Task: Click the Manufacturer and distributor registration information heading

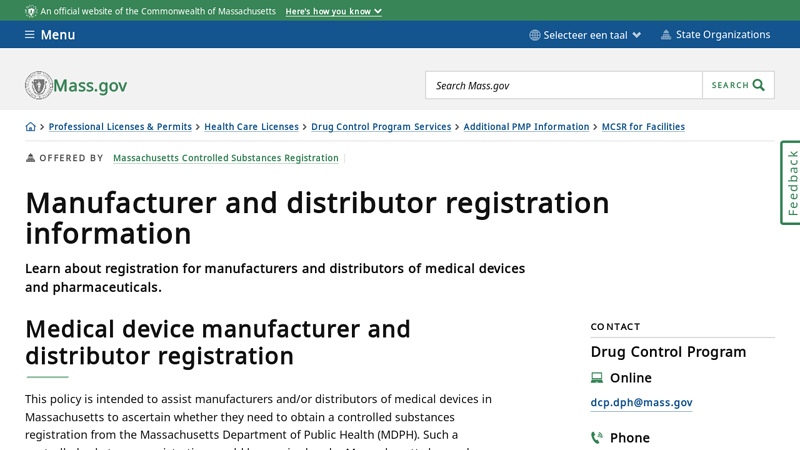Action: (317, 218)
